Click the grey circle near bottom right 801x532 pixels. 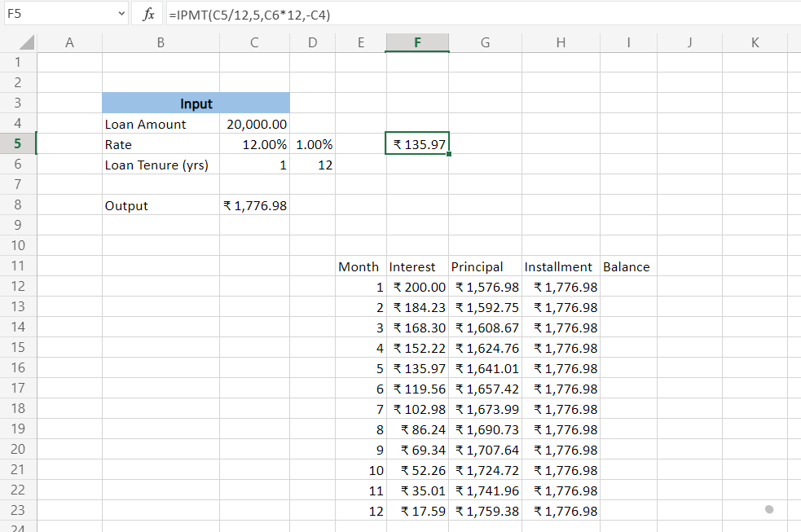[769, 509]
